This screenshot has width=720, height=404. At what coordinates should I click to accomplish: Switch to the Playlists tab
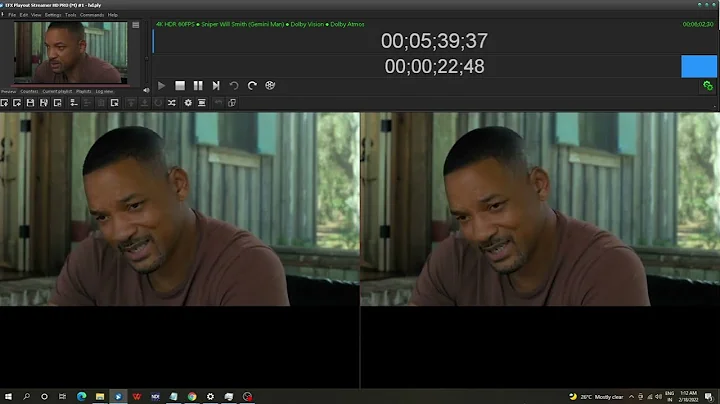point(84,91)
